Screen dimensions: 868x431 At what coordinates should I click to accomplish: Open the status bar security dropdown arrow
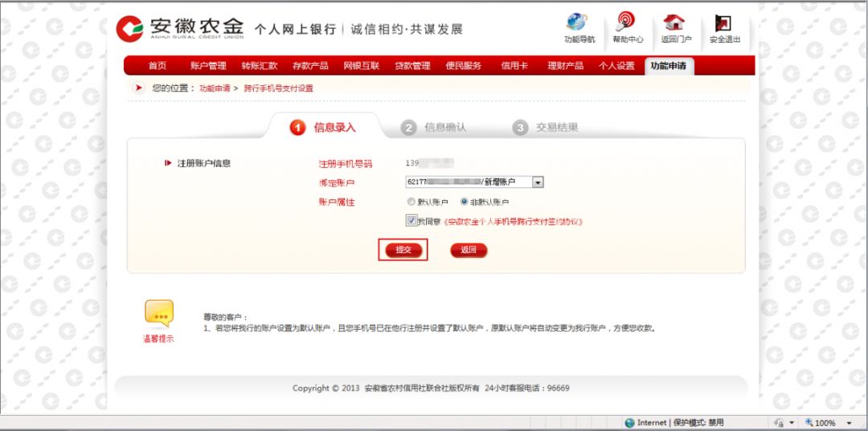coord(792,423)
